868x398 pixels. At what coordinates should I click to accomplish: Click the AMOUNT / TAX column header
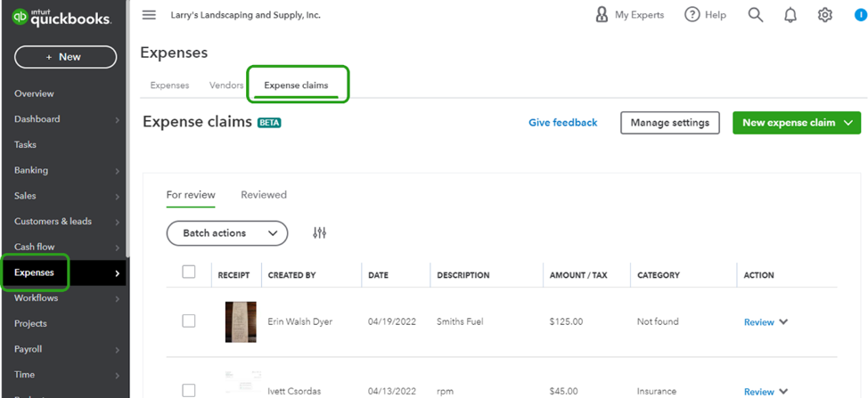[x=578, y=275]
